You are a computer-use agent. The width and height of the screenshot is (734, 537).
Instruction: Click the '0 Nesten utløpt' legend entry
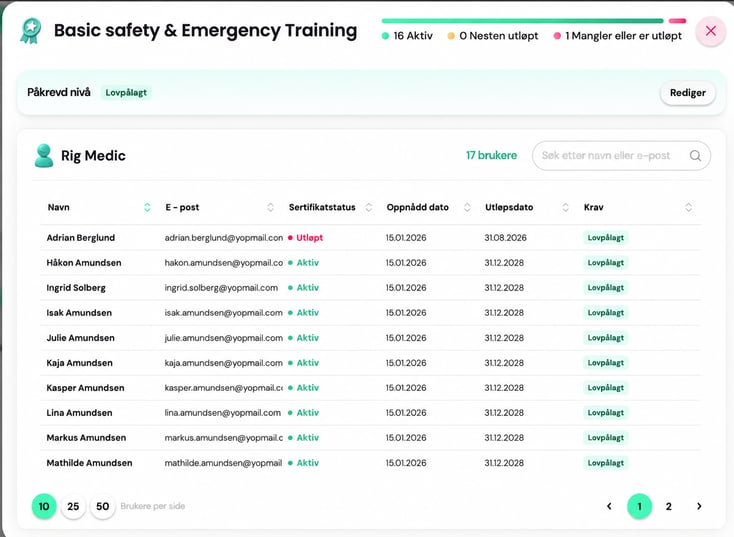point(493,36)
